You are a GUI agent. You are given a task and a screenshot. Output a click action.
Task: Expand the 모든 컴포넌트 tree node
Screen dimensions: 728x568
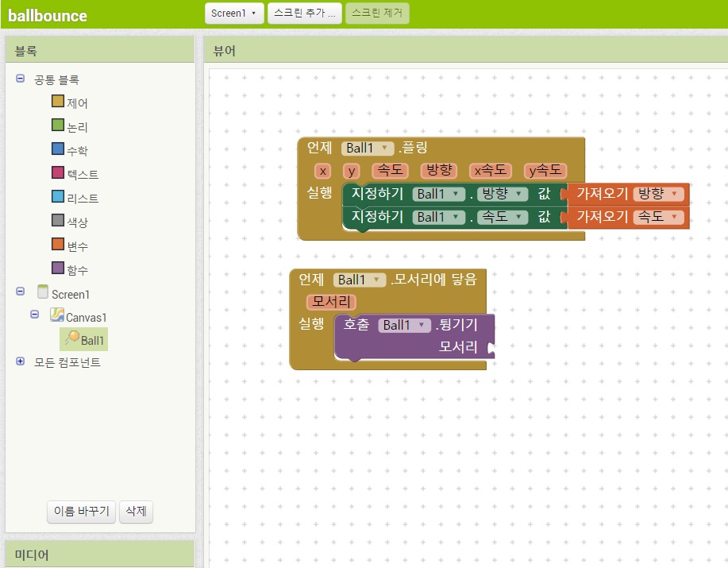tap(21, 361)
